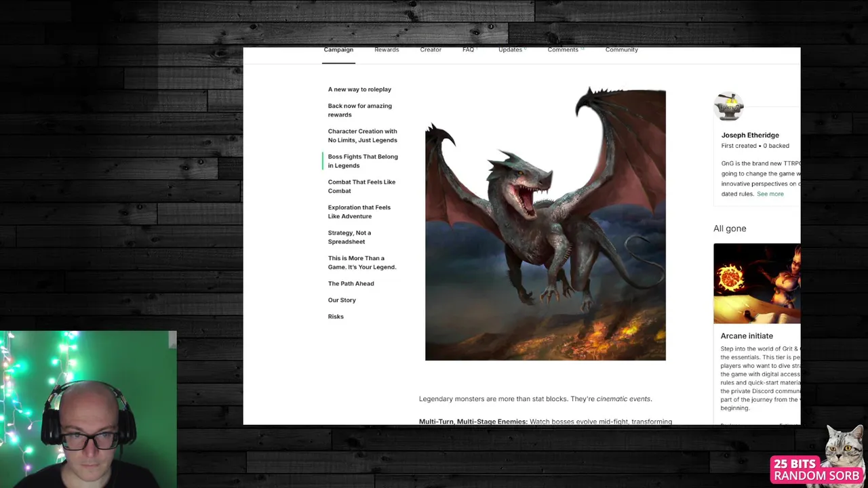Open Joseph Etheridge creator profile name
Image resolution: width=868 pixels, height=488 pixels.
750,135
